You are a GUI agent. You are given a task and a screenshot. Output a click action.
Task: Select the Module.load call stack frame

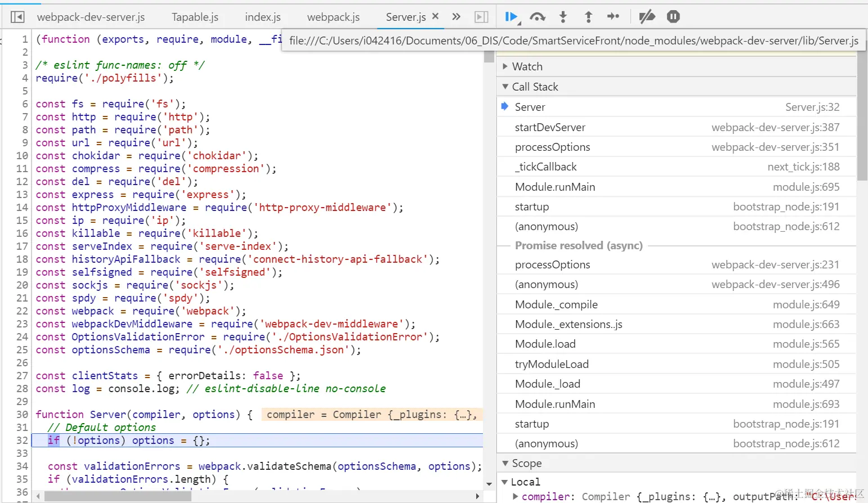click(677, 344)
